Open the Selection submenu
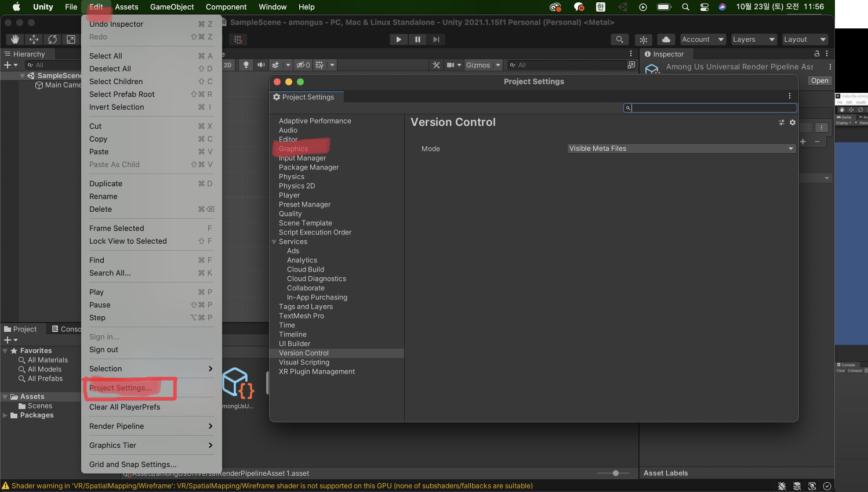Viewport: 868px width, 492px height. (x=151, y=368)
